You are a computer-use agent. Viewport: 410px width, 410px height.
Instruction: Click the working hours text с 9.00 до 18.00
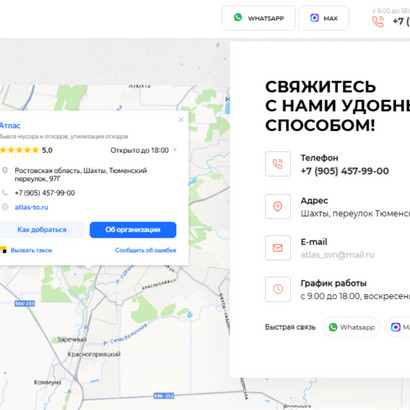point(355,296)
